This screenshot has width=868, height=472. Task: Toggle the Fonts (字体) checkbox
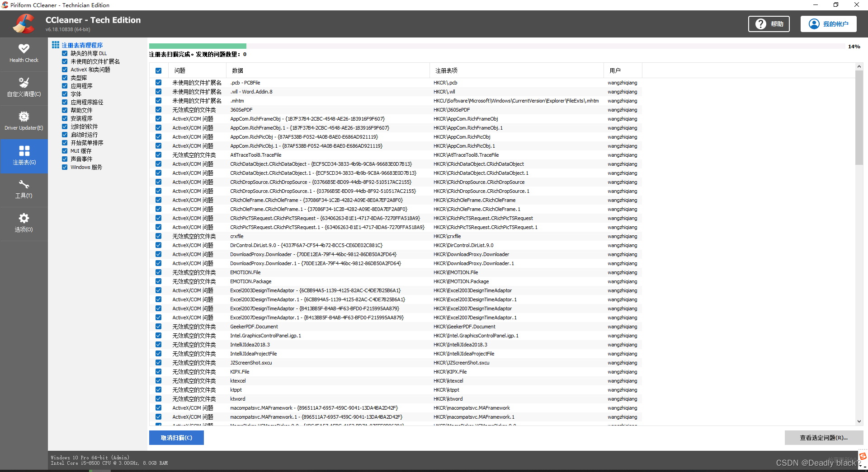65,94
